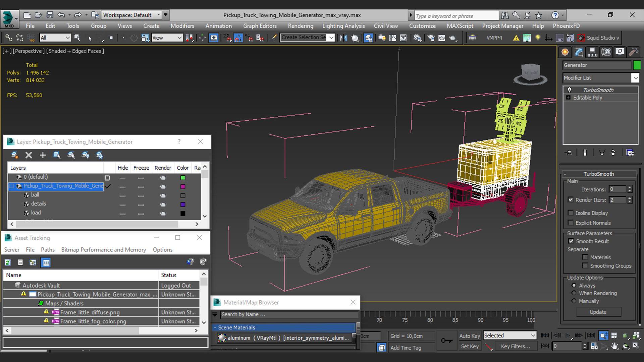Open the Workspace: Default dropdown

tap(131, 15)
